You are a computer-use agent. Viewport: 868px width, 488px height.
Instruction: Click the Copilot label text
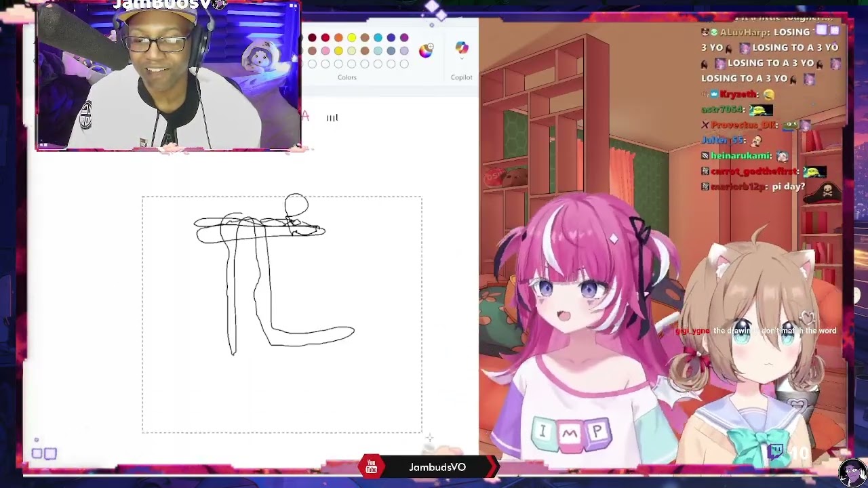point(462,77)
